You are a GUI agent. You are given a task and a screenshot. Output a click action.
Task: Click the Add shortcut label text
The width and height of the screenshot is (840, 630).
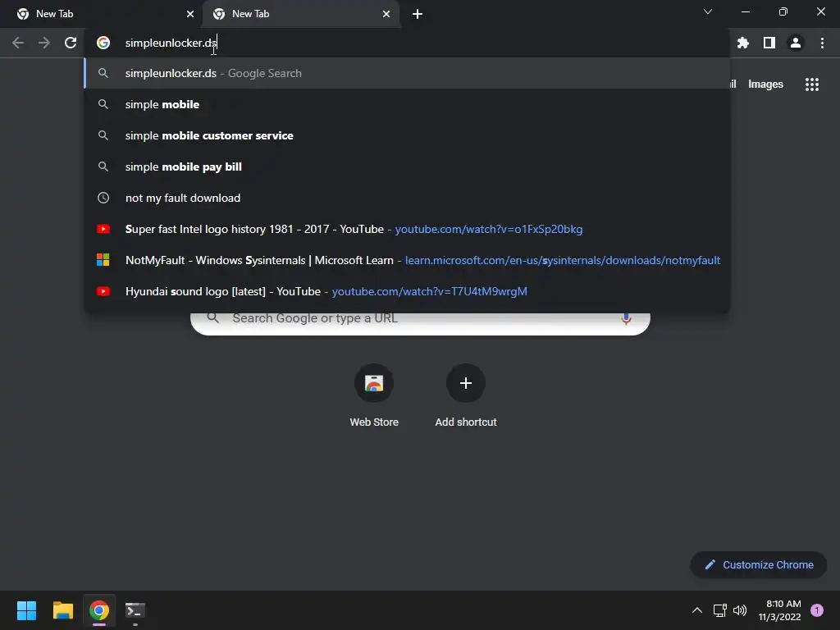466,422
